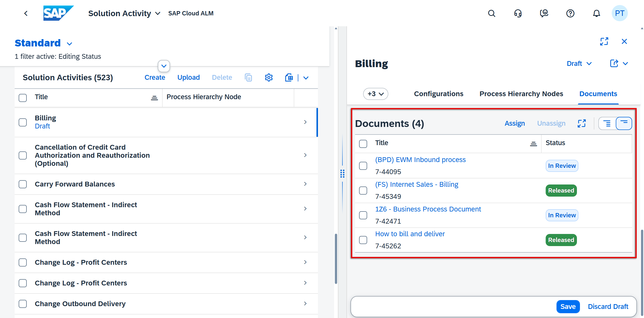Click the Save button

click(568, 306)
